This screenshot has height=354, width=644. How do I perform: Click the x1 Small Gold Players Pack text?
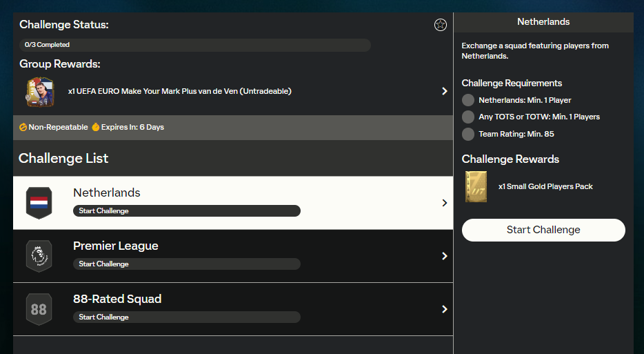[545, 187]
